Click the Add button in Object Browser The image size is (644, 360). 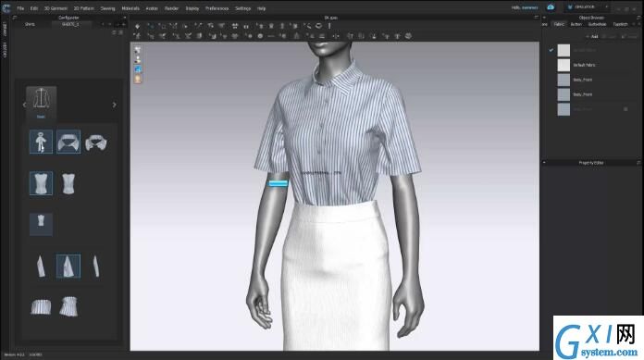point(592,37)
